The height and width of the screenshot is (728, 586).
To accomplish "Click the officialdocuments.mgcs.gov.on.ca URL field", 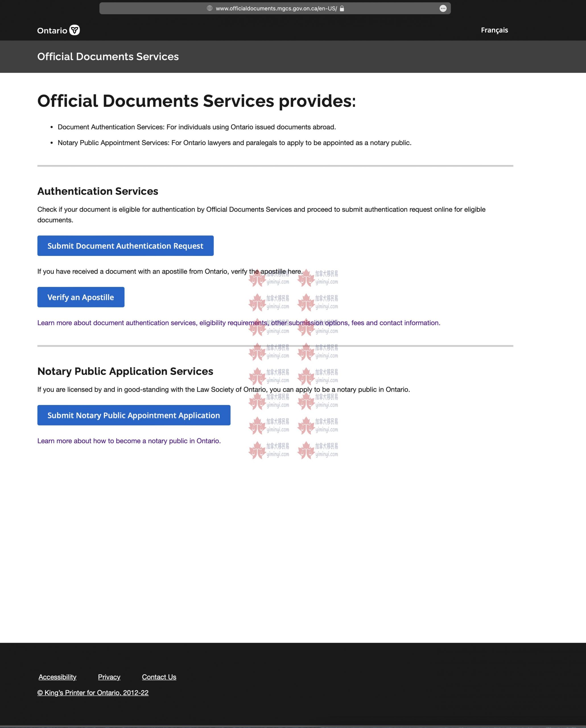I will pos(276,9).
